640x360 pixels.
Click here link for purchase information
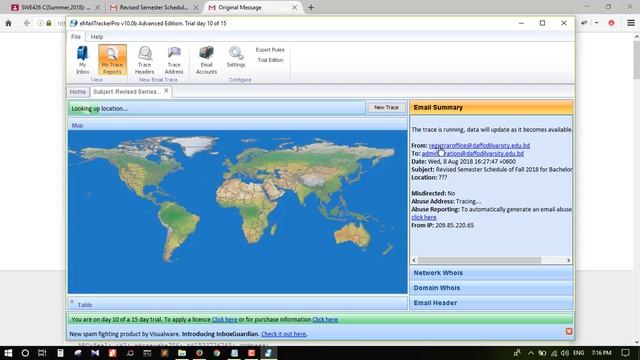(x=325, y=320)
